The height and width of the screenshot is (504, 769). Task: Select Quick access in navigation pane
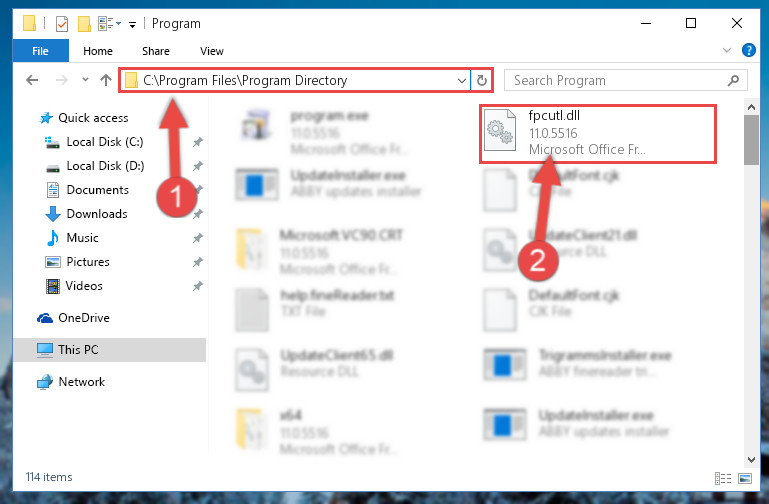tap(93, 118)
